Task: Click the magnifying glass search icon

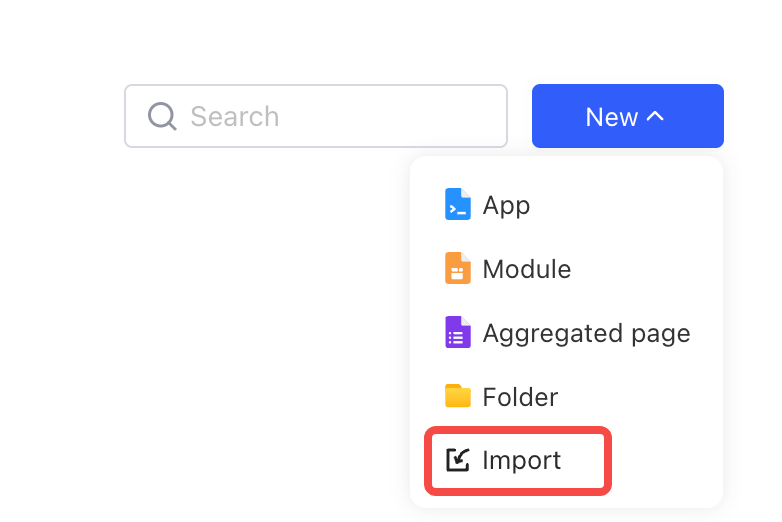Action: point(162,116)
